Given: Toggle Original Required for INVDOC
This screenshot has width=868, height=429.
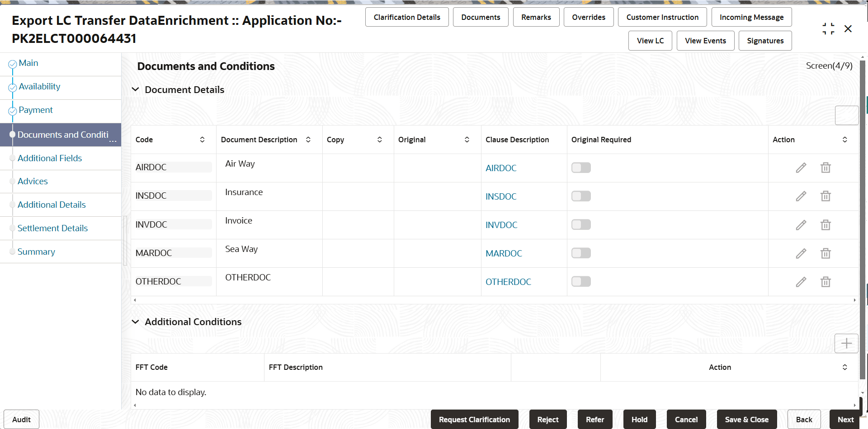Looking at the screenshot, I should click(580, 224).
